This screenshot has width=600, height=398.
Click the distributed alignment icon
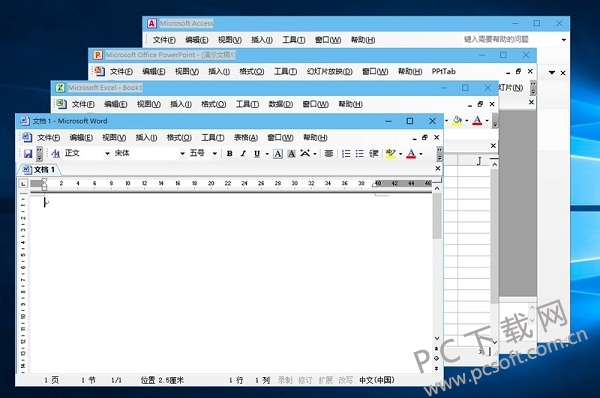coord(328,153)
